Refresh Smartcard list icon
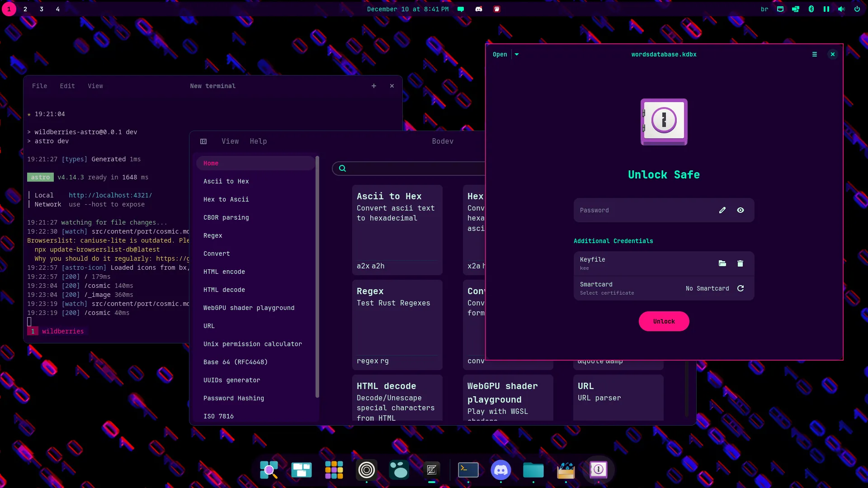 741,288
